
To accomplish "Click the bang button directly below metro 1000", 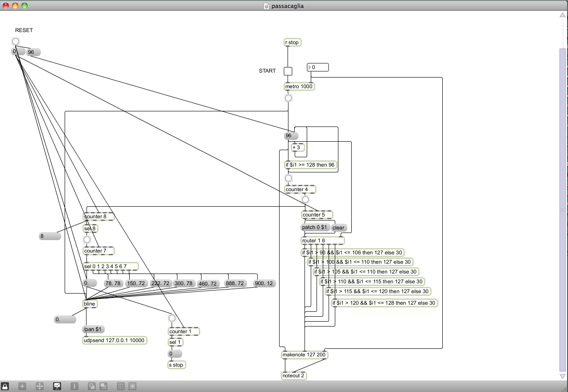I will tap(288, 98).
